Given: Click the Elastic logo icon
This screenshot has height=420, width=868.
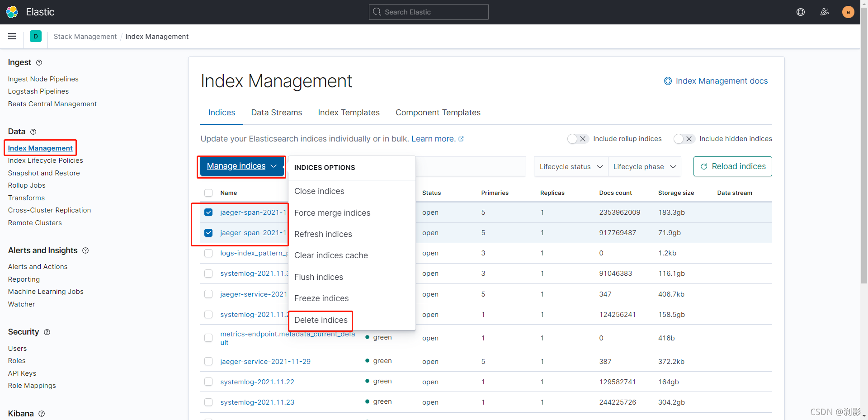Looking at the screenshot, I should (x=12, y=12).
